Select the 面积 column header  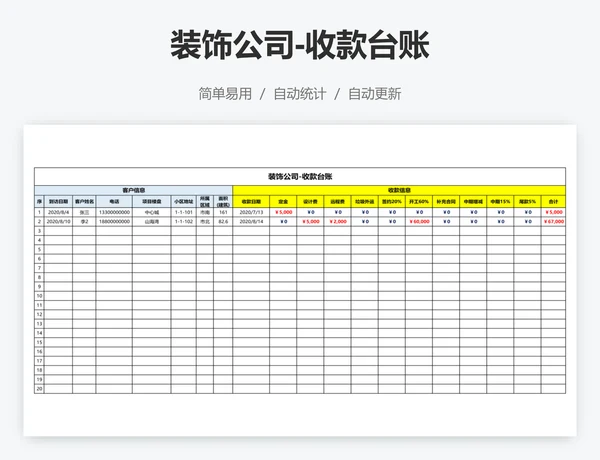223,201
